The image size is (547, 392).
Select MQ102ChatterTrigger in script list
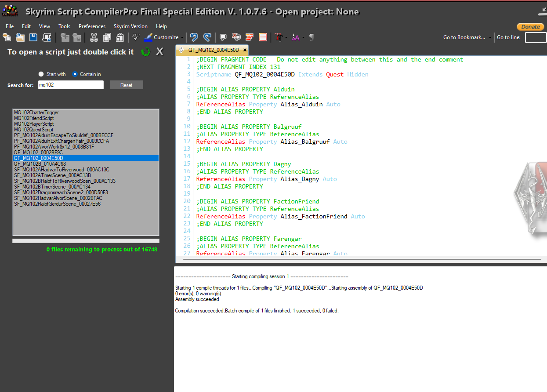pos(86,113)
